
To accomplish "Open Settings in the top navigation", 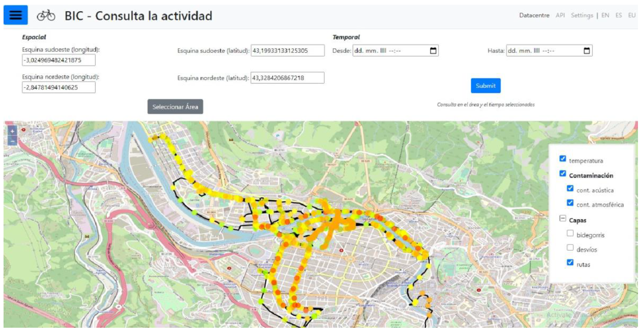I will coord(582,15).
